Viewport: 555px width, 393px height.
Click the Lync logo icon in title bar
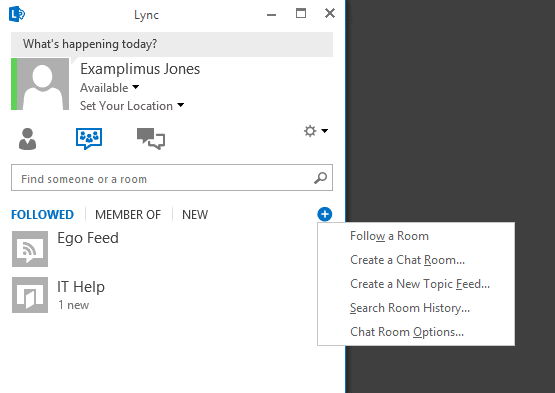coord(17,14)
